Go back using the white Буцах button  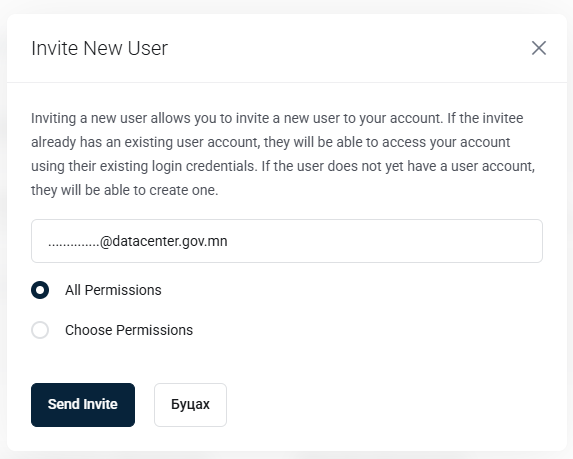tap(190, 405)
